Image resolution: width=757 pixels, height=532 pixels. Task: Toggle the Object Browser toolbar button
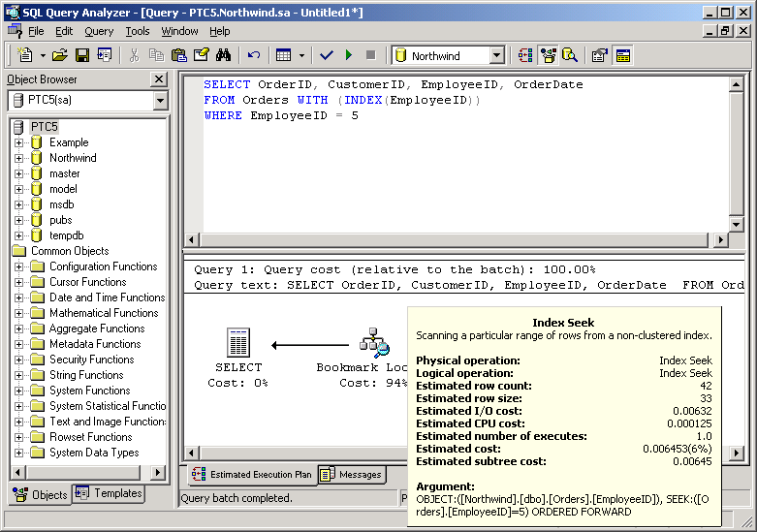click(x=549, y=55)
